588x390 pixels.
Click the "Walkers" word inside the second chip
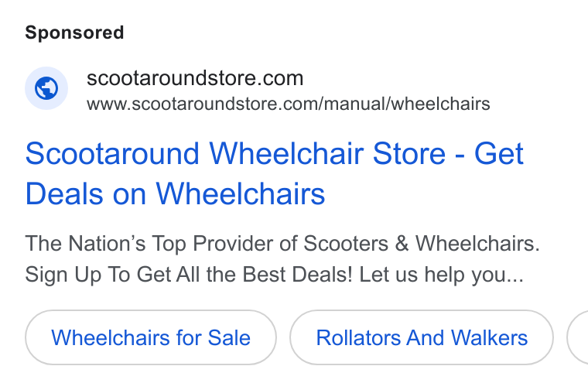click(x=490, y=337)
